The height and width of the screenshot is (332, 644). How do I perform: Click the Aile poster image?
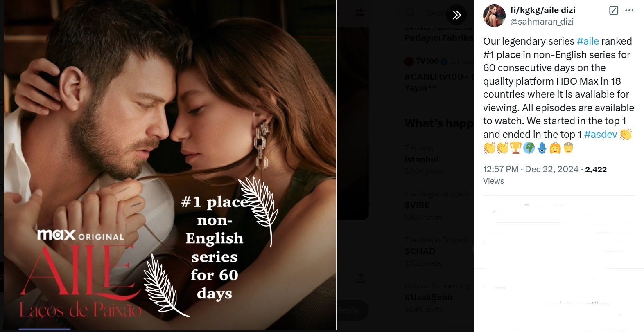coord(170,165)
